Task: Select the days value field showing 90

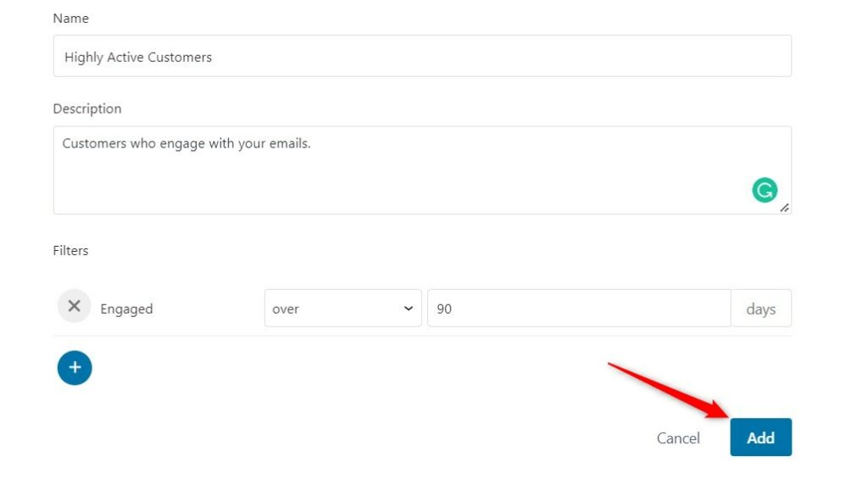Action: pyautogui.click(x=579, y=308)
